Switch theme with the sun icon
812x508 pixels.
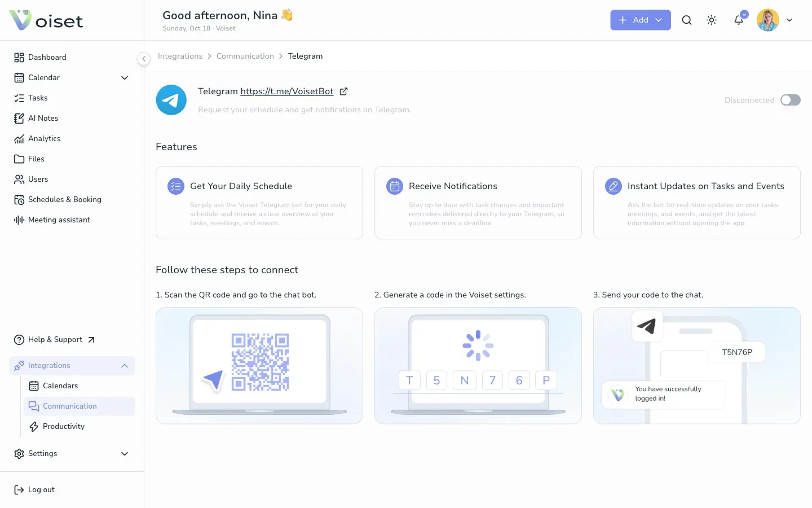[712, 20]
